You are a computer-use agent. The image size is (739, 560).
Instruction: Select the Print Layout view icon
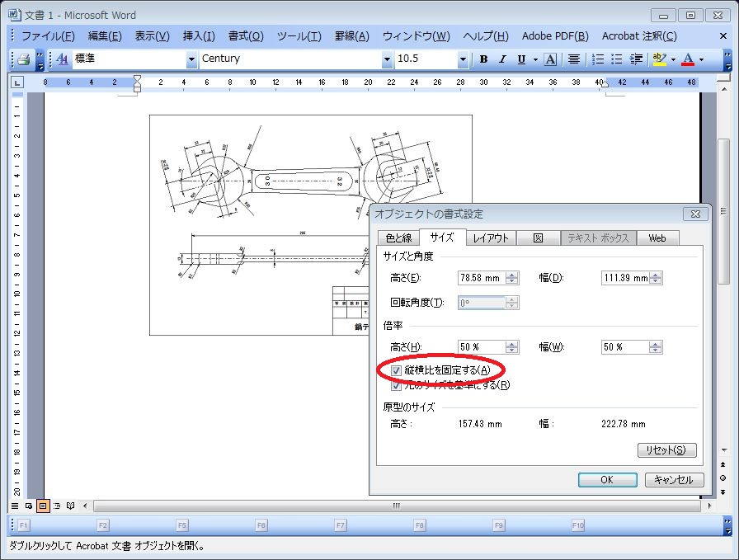point(43,506)
